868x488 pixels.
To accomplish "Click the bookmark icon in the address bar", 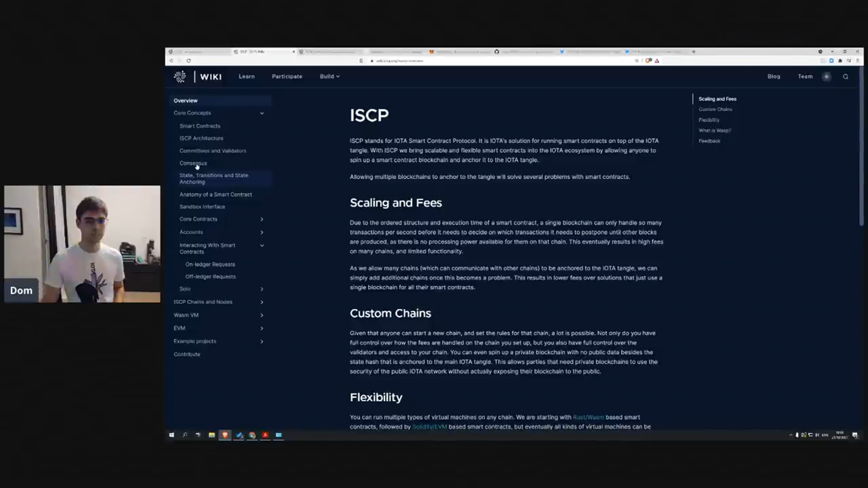I will point(361,61).
